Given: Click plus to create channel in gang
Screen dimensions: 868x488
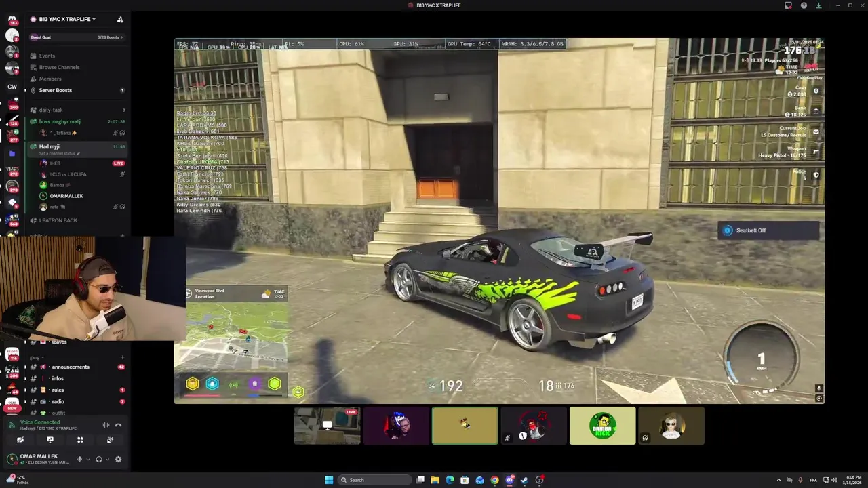Looking at the screenshot, I should pos(122,357).
